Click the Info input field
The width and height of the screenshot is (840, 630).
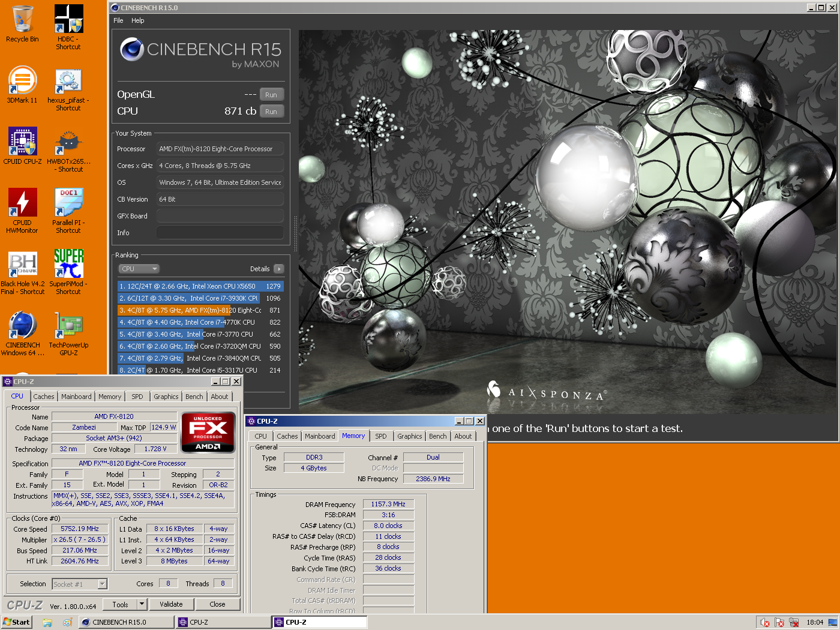click(x=220, y=233)
